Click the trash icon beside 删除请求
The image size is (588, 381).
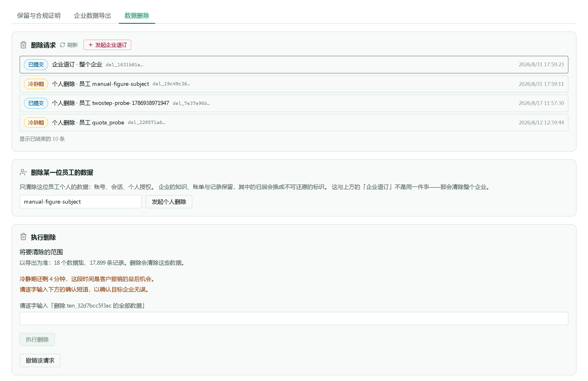click(x=23, y=45)
